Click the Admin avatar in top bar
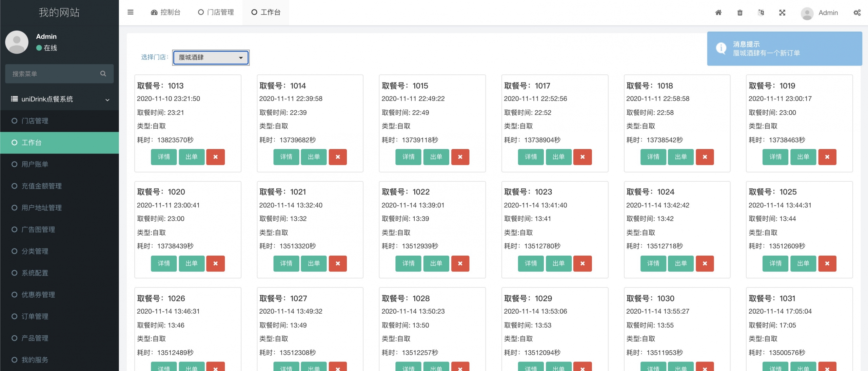This screenshot has width=868, height=371. 807,13
